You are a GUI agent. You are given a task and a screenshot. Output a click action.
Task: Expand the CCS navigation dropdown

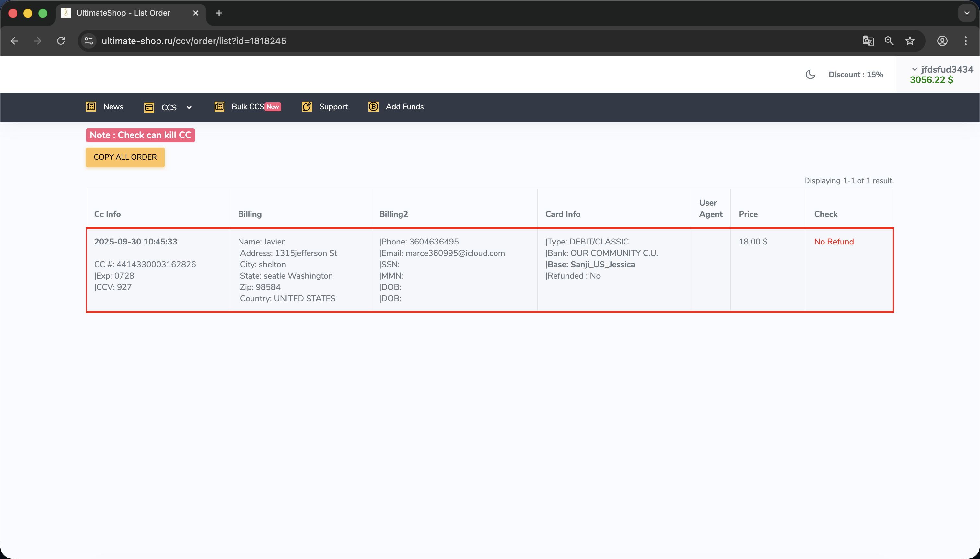click(168, 108)
